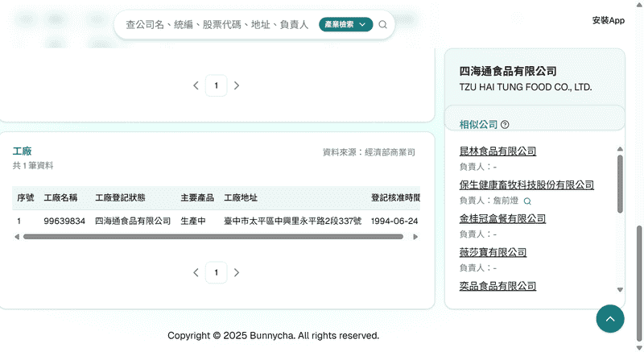This screenshot has height=352, width=644.
Task: Click the company search input field
Action: click(217, 25)
